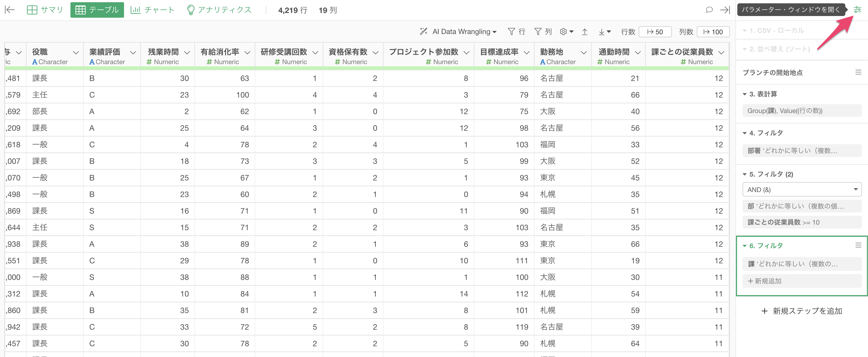
Task: Open ブランチの開始地点 hamburger menu
Action: [858, 72]
